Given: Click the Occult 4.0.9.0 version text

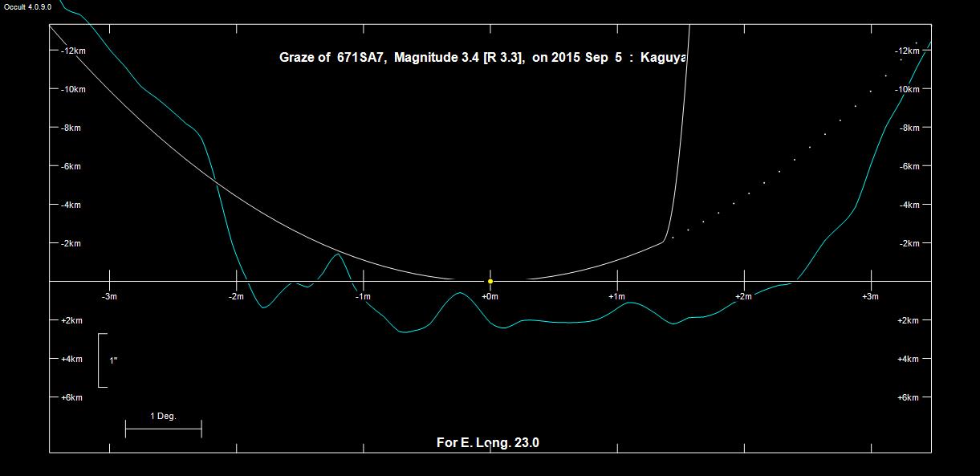Looking at the screenshot, I should point(27,6).
